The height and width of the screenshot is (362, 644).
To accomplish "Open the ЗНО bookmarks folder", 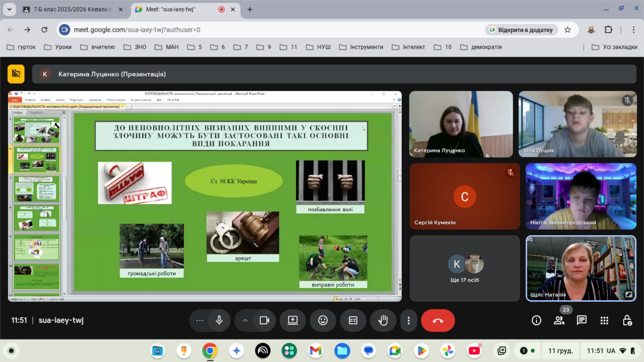I will (x=135, y=47).
